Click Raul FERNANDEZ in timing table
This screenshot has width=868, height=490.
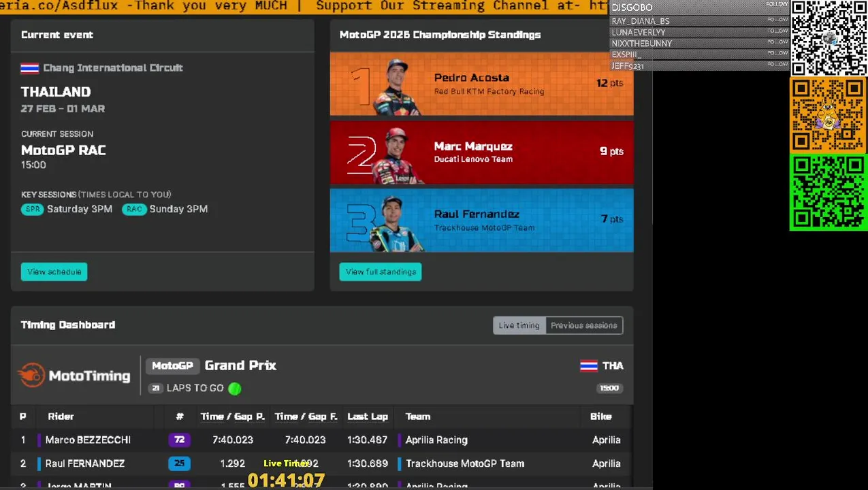point(85,464)
